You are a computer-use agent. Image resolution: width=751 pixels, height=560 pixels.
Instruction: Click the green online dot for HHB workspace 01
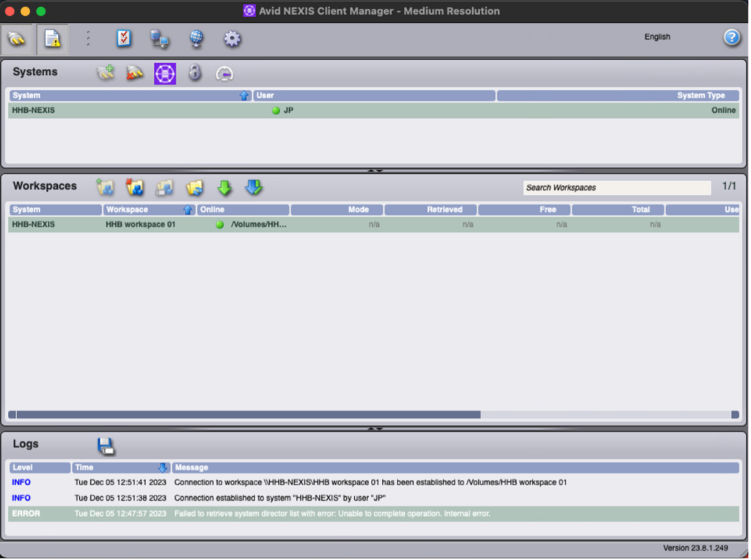click(220, 224)
